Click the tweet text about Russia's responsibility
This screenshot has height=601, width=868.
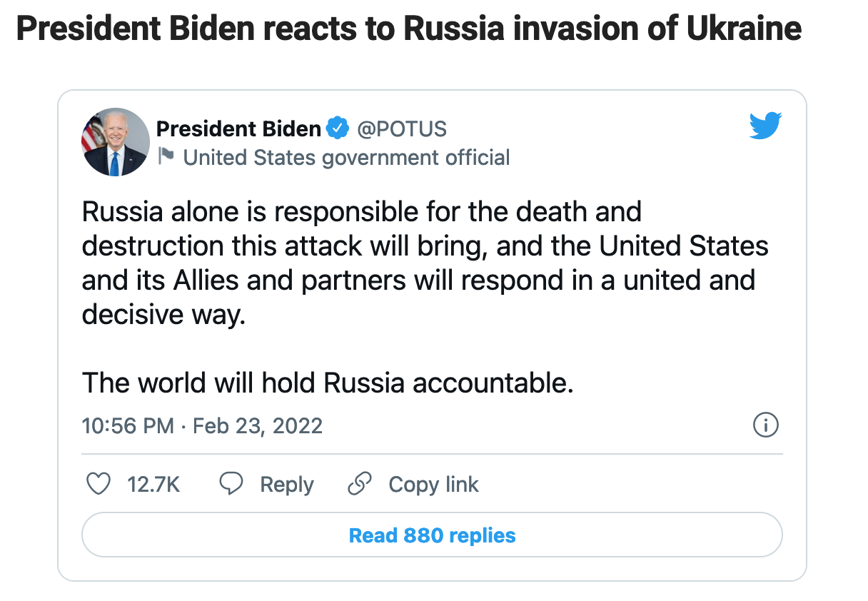pyautogui.click(x=425, y=263)
